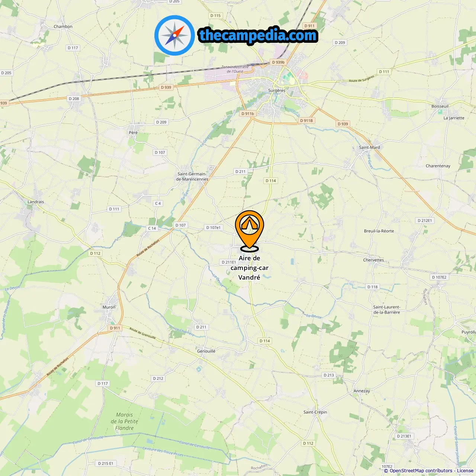The image size is (476, 476).
Task: Click the Surgères town label
Action: click(x=277, y=90)
